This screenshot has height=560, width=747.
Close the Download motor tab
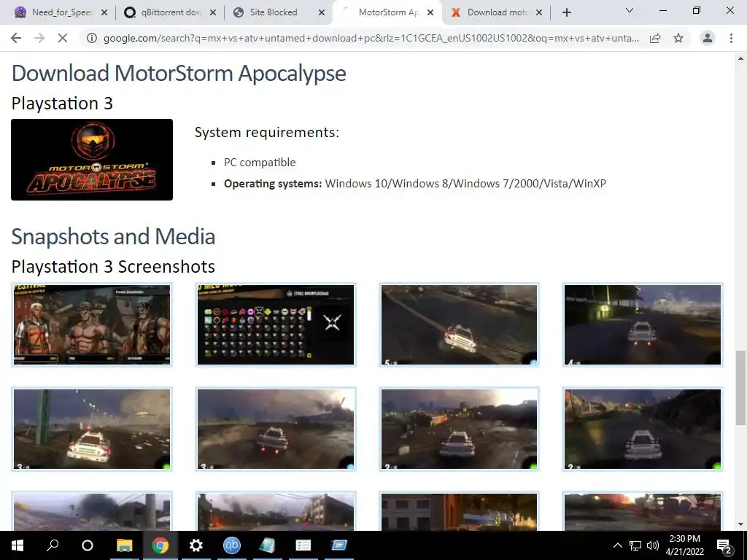pos(539,12)
